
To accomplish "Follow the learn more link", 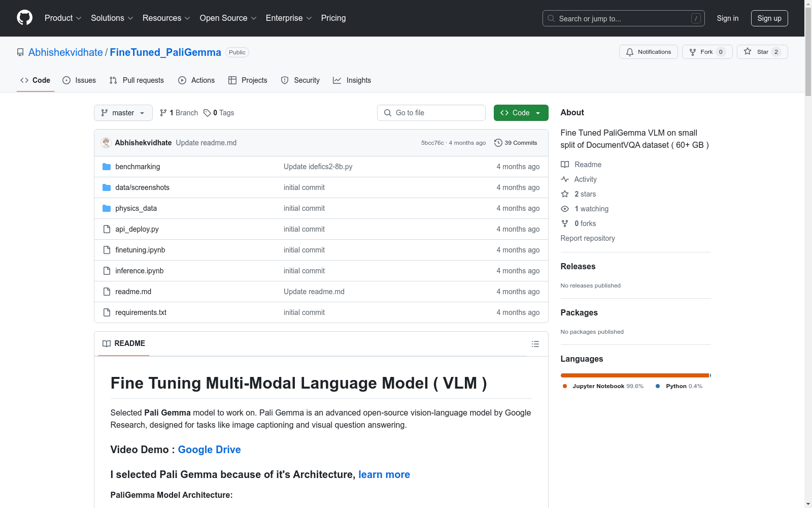I will coord(384,474).
